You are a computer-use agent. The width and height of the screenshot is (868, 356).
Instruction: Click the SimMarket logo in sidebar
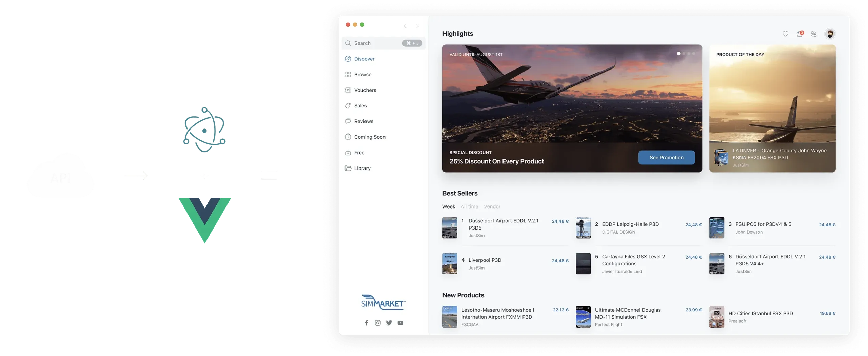pyautogui.click(x=383, y=302)
